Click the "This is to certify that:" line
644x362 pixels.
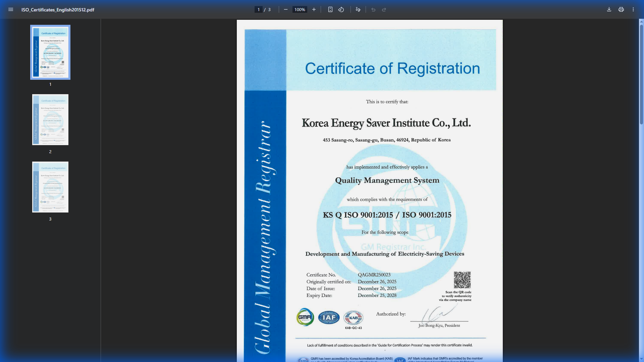coord(387,102)
